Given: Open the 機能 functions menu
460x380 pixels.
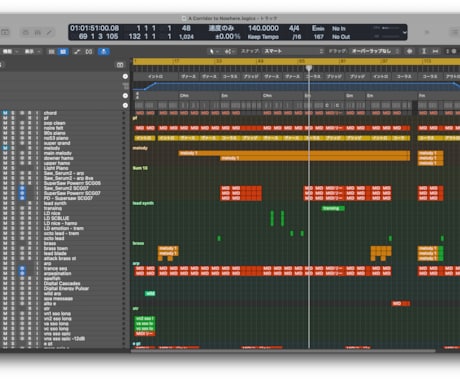Looking at the screenshot, I should (x=10, y=51).
